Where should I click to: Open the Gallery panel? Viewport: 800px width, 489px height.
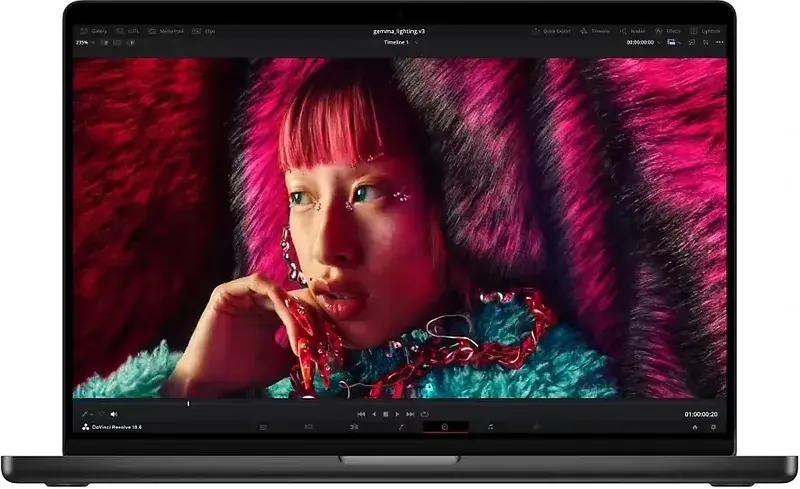tap(93, 31)
